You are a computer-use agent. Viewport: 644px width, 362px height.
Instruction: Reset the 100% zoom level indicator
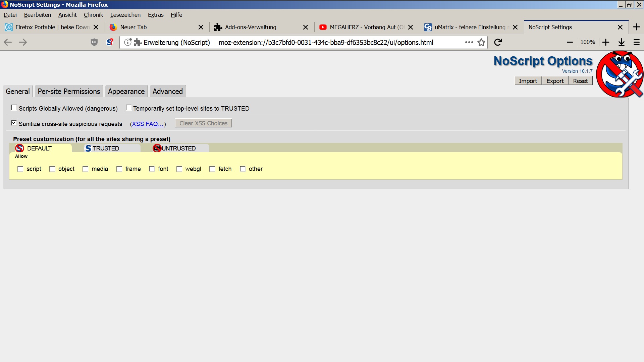[x=588, y=42]
